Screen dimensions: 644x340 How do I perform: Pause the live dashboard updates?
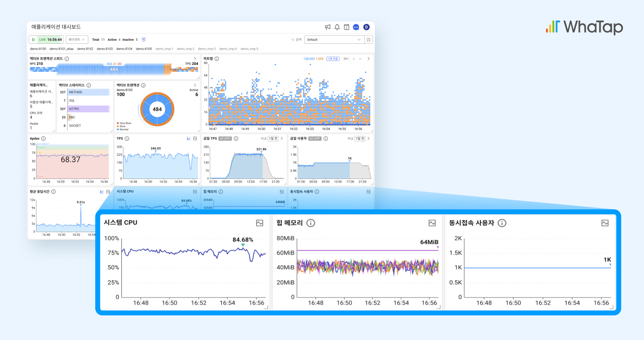tap(33, 40)
